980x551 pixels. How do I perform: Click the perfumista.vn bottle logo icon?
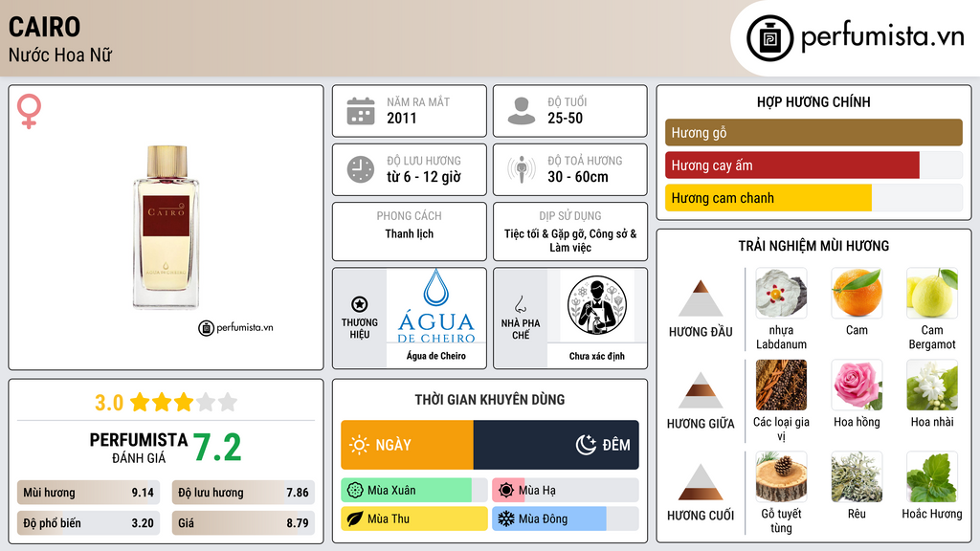point(769,38)
